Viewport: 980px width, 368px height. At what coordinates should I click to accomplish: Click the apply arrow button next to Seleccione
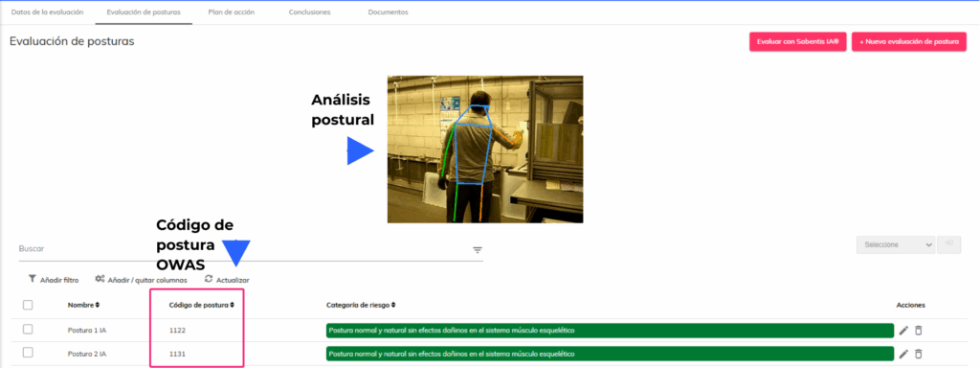pyautogui.click(x=949, y=244)
